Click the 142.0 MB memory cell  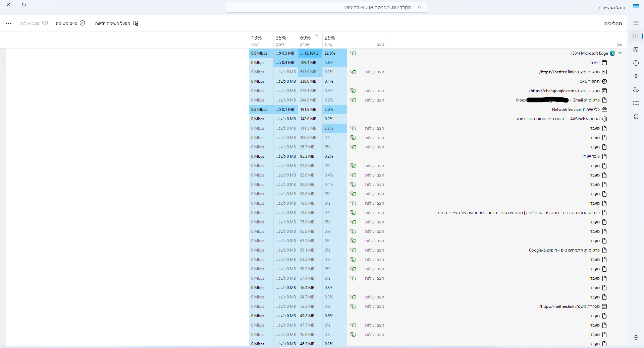click(x=310, y=119)
